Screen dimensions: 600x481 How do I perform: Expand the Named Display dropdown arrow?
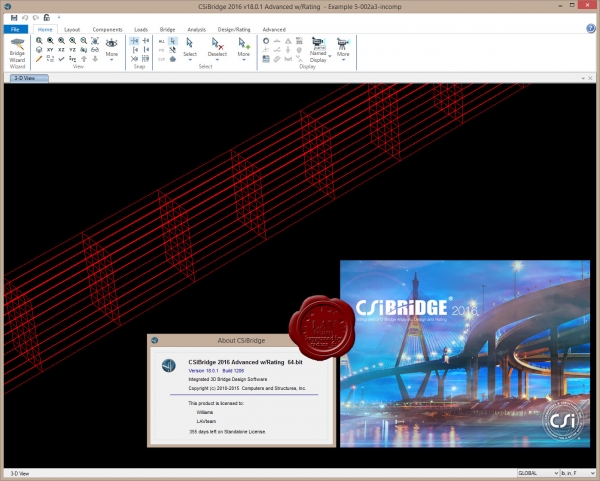[x=330, y=57]
